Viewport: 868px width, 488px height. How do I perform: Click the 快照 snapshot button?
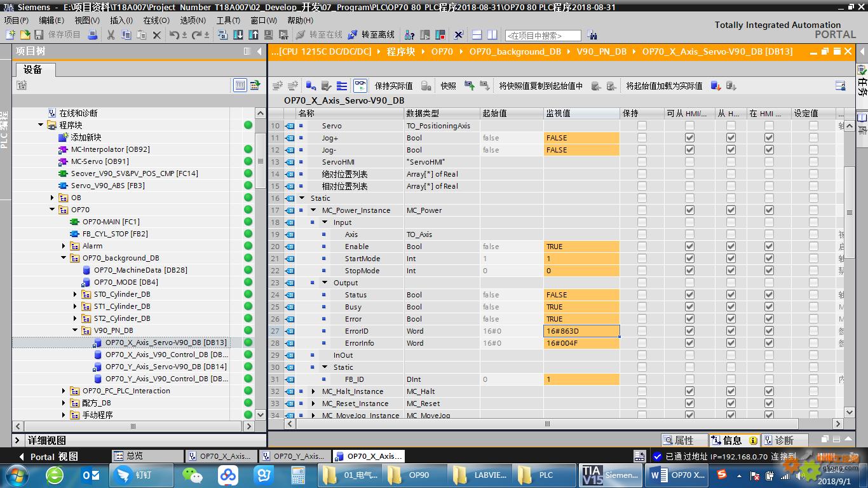coord(448,86)
